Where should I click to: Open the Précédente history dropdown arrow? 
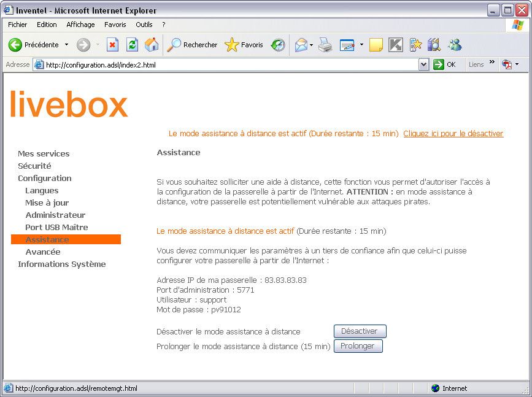click(x=66, y=45)
